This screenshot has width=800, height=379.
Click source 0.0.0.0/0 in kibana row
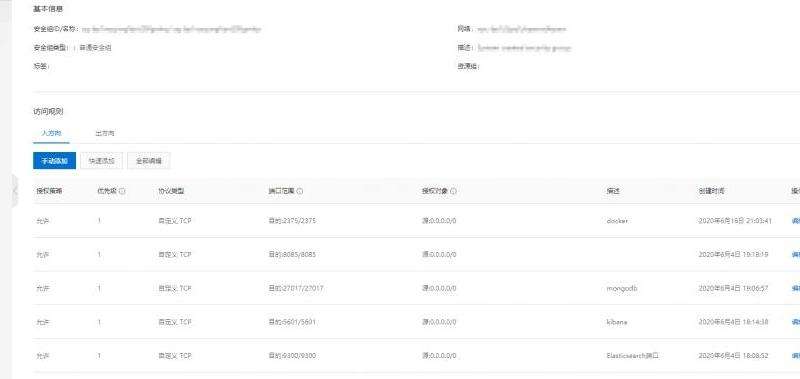click(x=439, y=322)
